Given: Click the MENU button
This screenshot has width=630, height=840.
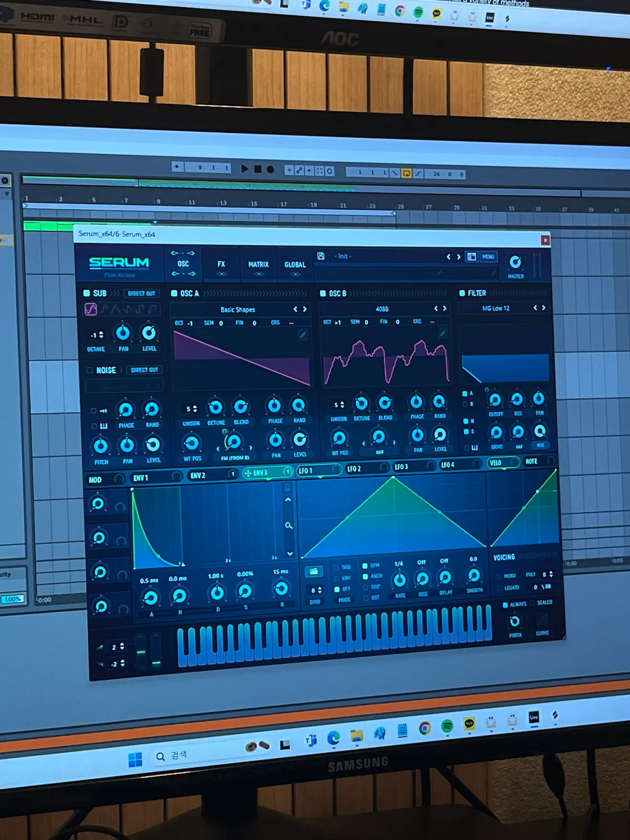Looking at the screenshot, I should pyautogui.click(x=488, y=257).
